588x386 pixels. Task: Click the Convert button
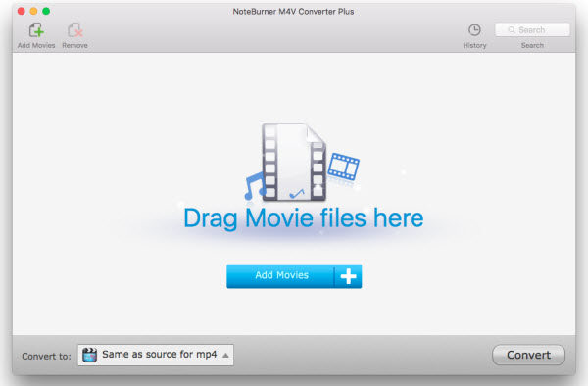click(528, 355)
